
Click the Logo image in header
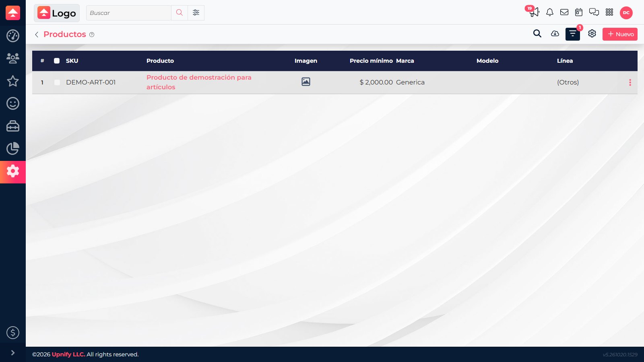click(57, 13)
